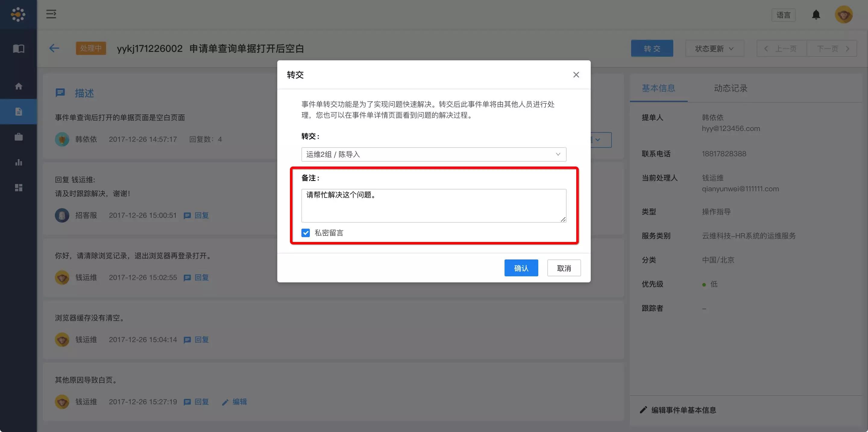
Task: Open the 状态更新 dropdown
Action: pyautogui.click(x=714, y=49)
